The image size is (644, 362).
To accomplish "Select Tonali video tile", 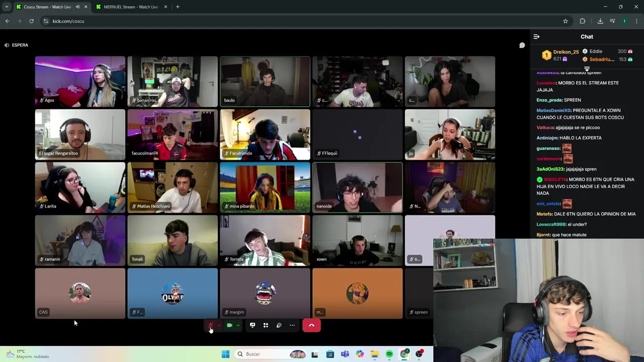I will pyautogui.click(x=173, y=240).
